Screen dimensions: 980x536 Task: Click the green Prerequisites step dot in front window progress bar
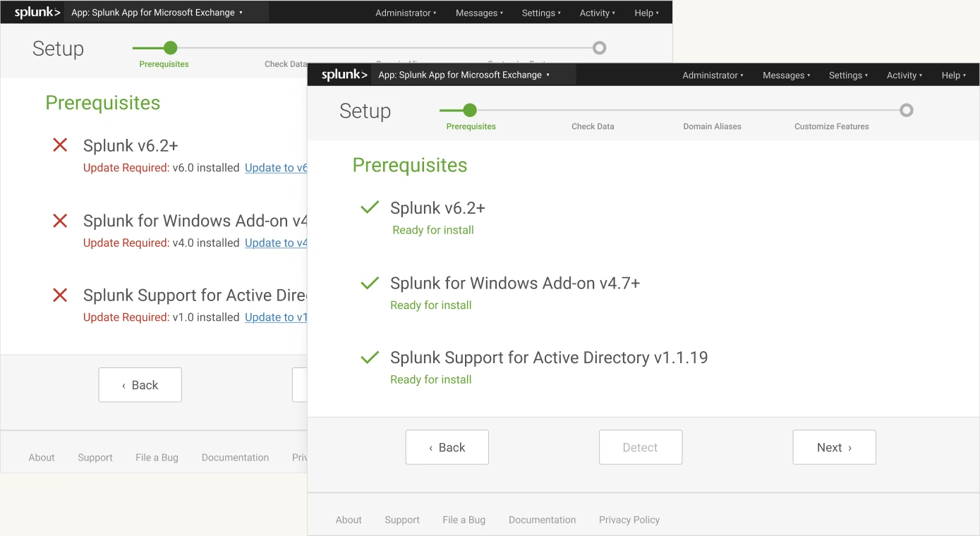coord(470,110)
